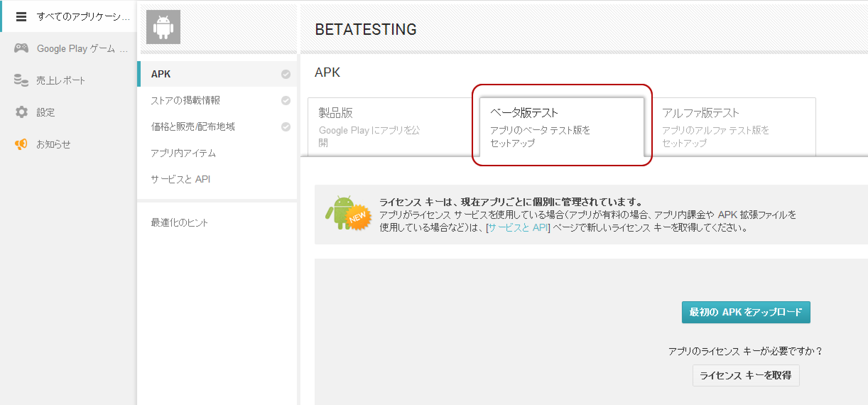Select ストアの掲載情報 in sidebar
This screenshot has width=868, height=405.
pyautogui.click(x=185, y=101)
